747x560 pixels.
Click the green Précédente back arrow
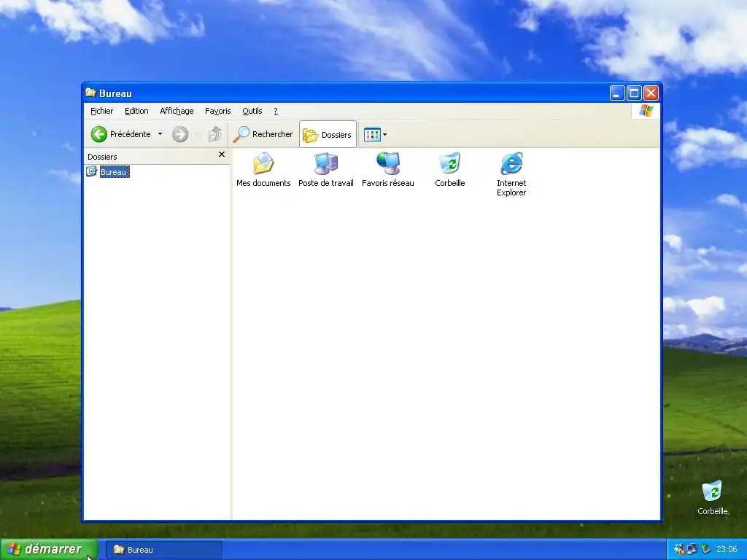[99, 134]
